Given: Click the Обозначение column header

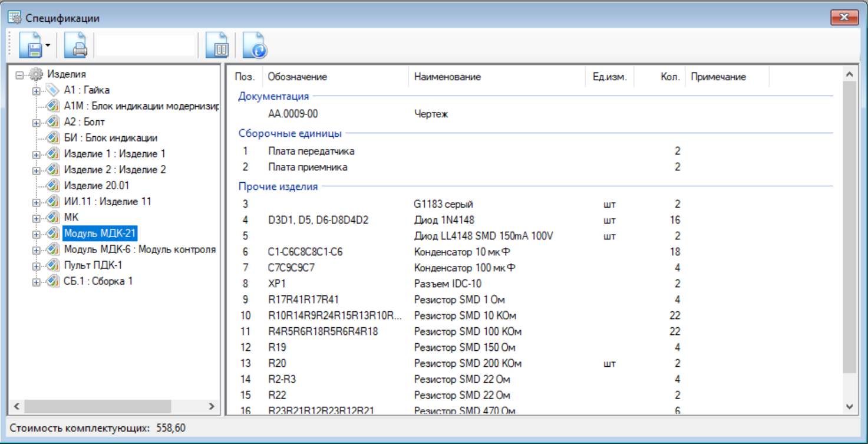Looking at the screenshot, I should [x=335, y=77].
